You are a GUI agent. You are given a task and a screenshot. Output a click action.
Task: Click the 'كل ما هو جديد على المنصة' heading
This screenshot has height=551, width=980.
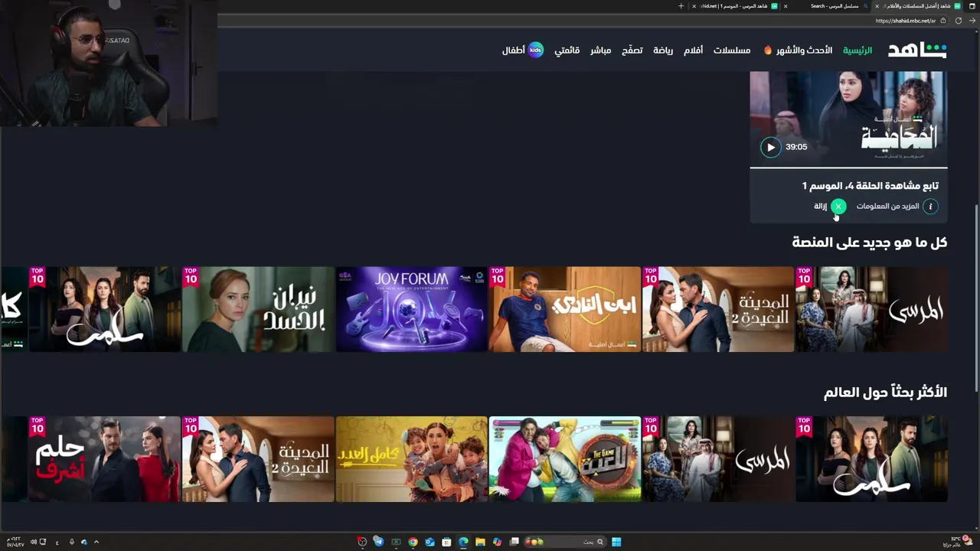pyautogui.click(x=869, y=243)
